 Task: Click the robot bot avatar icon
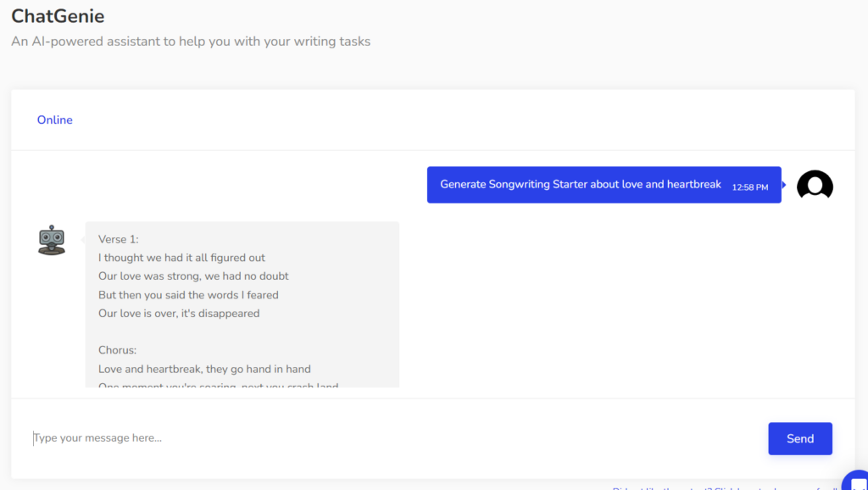pos(52,241)
